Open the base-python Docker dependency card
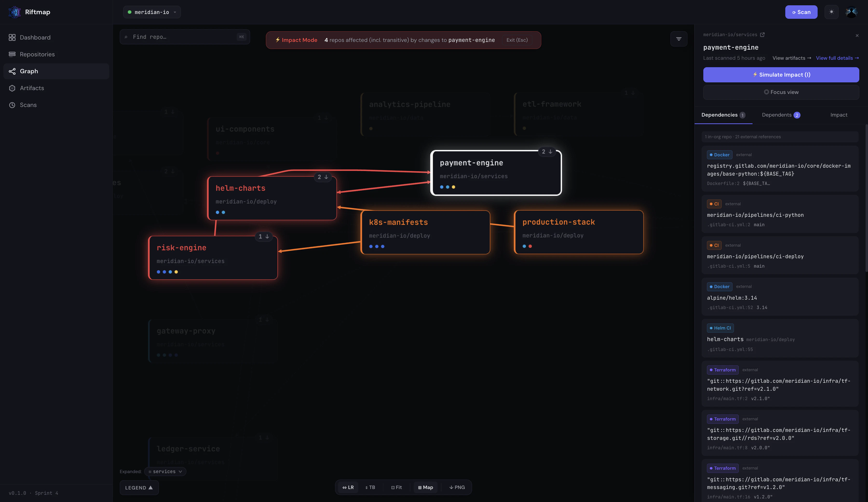The image size is (868, 502). [x=780, y=169]
